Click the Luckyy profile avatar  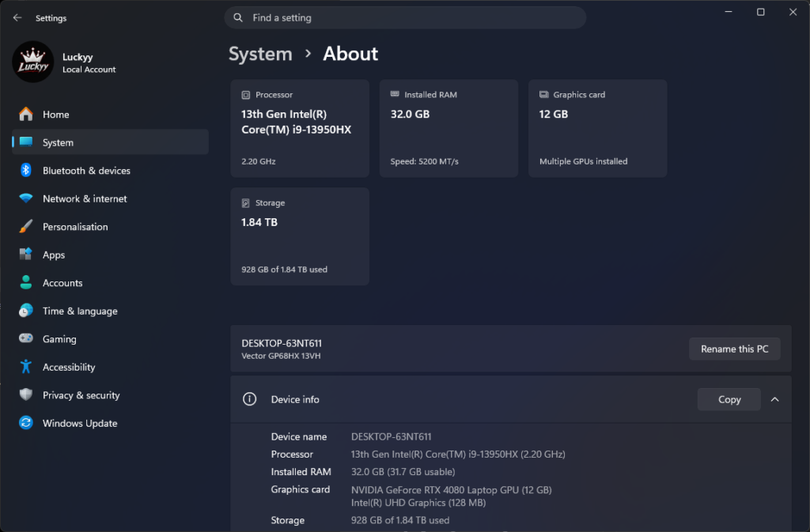(x=33, y=62)
